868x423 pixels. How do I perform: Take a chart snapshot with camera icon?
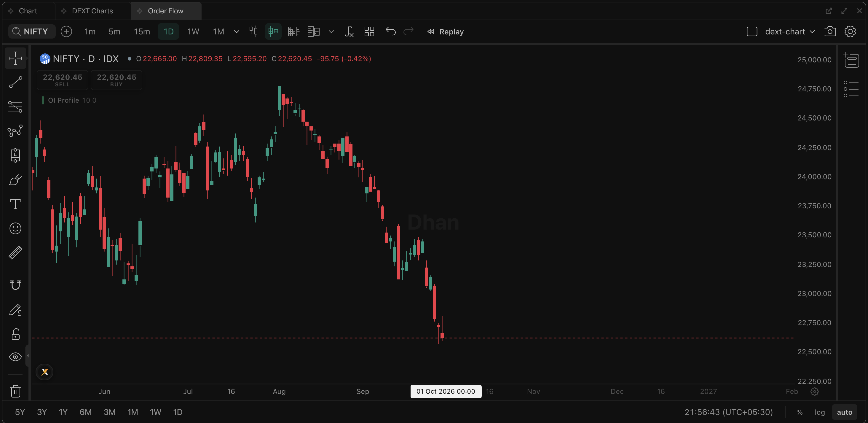click(830, 32)
